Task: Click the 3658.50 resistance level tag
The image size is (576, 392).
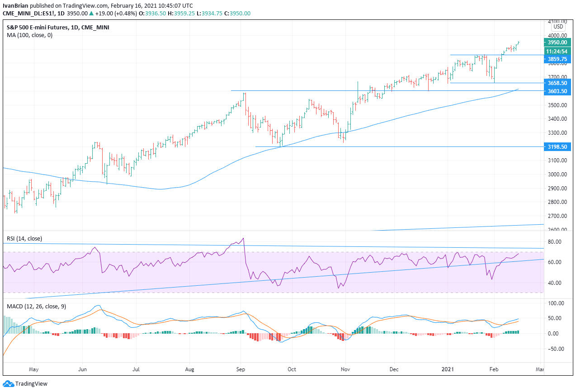Action: [557, 84]
